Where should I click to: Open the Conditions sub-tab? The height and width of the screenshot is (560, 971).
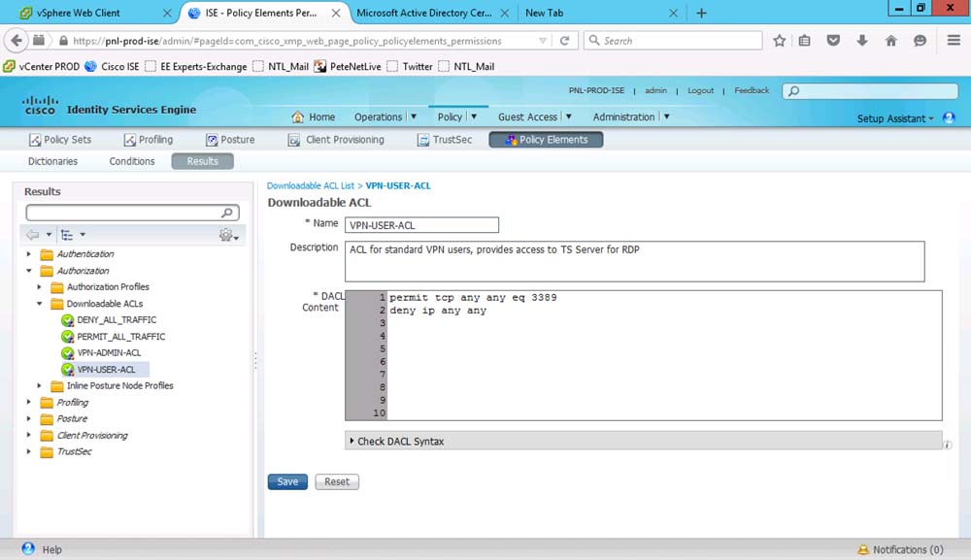tap(132, 161)
